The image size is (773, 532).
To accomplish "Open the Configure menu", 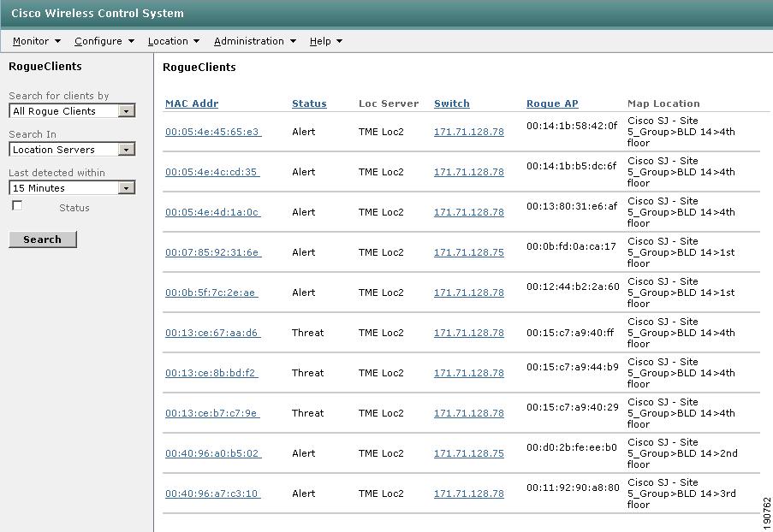I will [x=104, y=41].
